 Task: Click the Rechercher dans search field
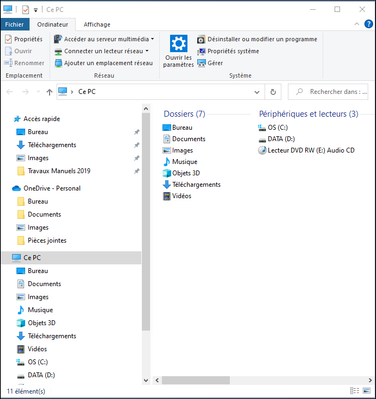328,92
